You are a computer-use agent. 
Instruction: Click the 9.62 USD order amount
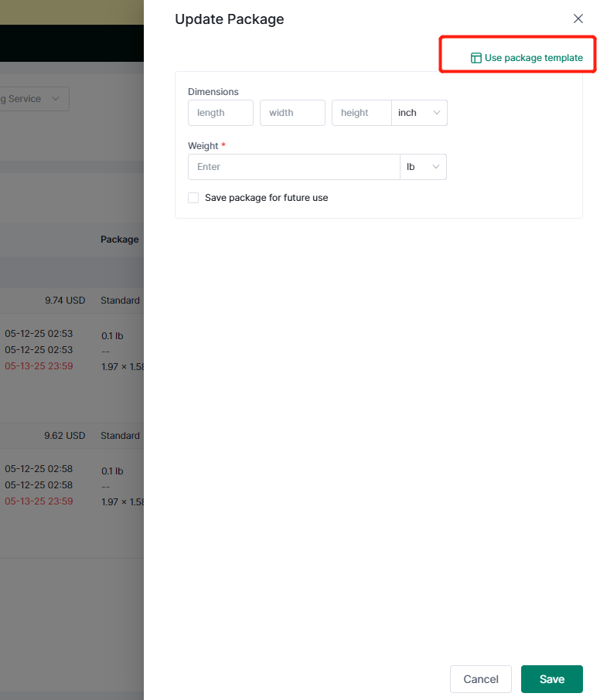[65, 436]
